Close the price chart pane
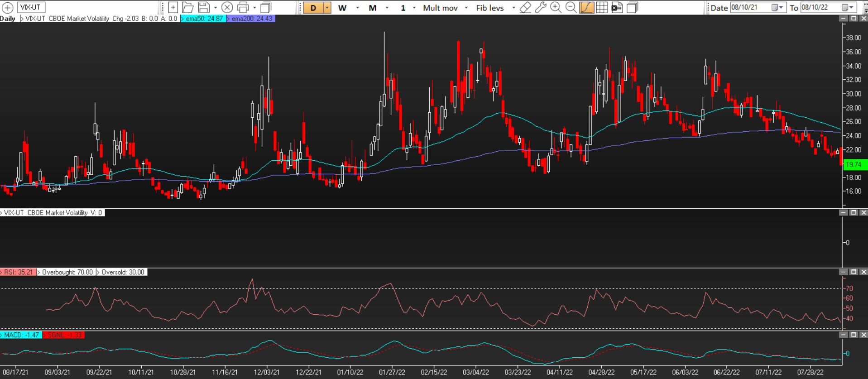The width and height of the screenshot is (868, 379). pyautogui.click(x=863, y=19)
